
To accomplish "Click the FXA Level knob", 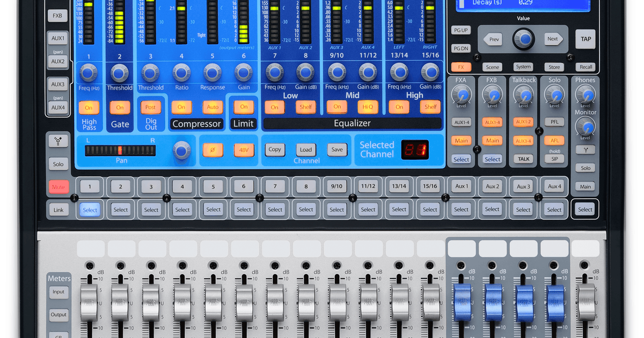I will pyautogui.click(x=462, y=95).
